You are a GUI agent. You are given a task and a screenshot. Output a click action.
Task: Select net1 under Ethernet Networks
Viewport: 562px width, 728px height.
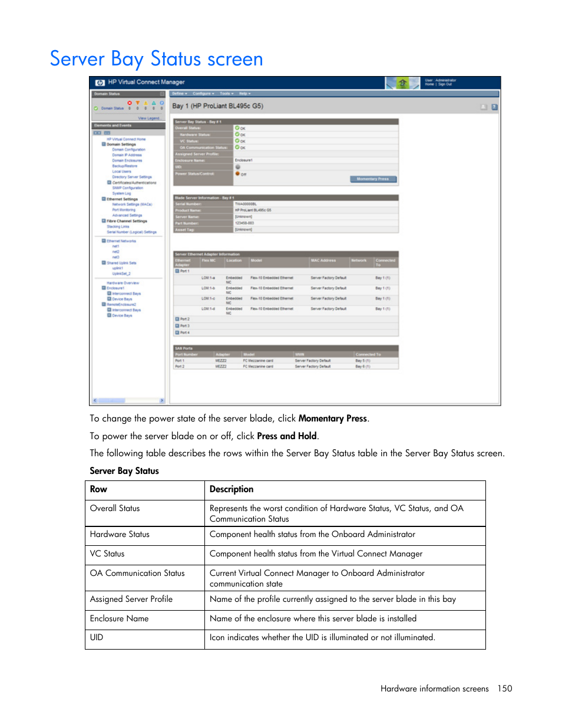point(115,246)
